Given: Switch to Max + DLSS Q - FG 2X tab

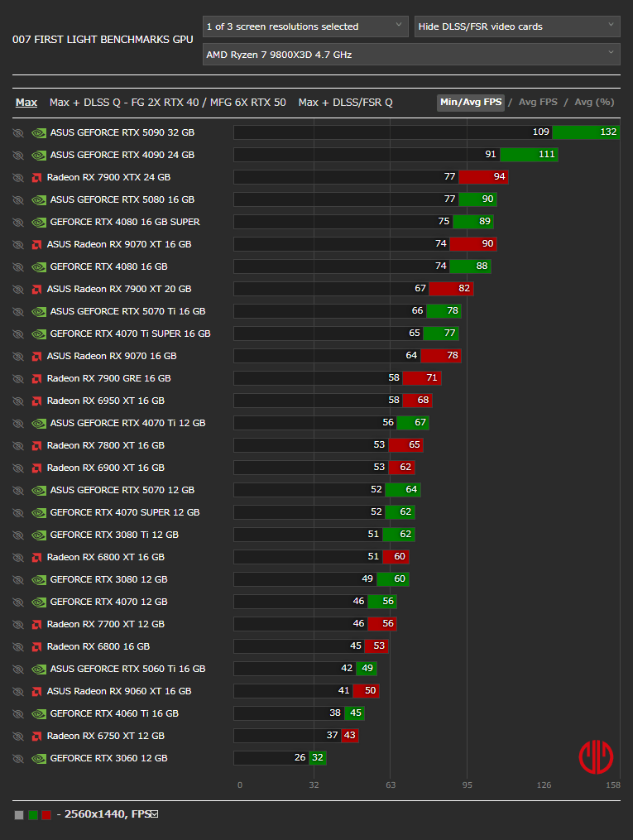Looking at the screenshot, I should [168, 103].
